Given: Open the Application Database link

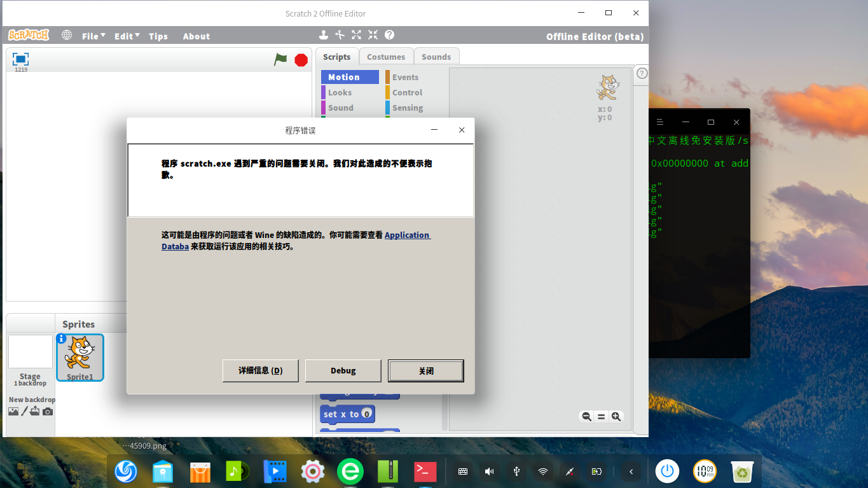Looking at the screenshot, I should click(x=408, y=235).
